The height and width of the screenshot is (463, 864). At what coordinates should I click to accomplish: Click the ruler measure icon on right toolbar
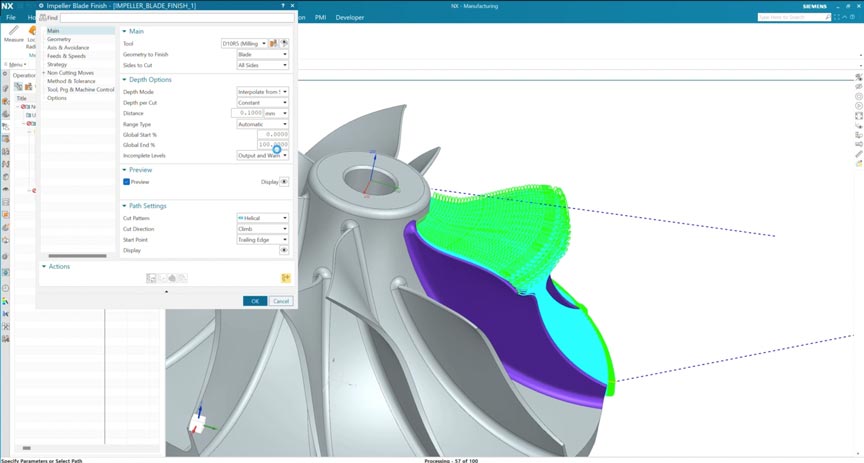click(x=858, y=154)
